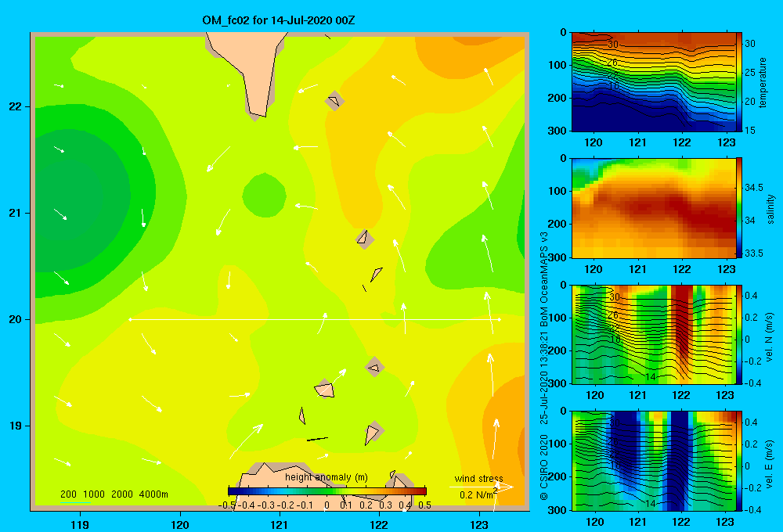The height and width of the screenshot is (532, 783).
Task: Click the 'height anomaly (m)' legend label
Action: pos(327,477)
